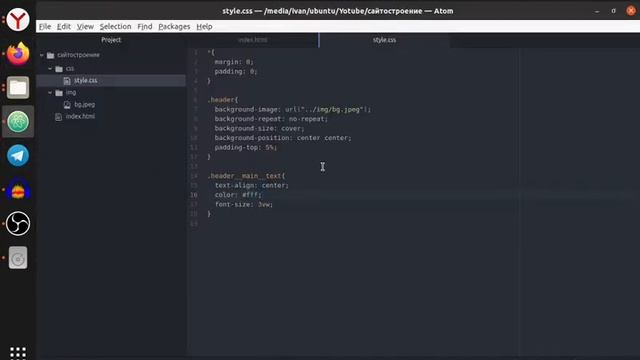Screen dimensions: 640x360
Task: Launch OBS Studio from the dock
Action: coord(18,224)
